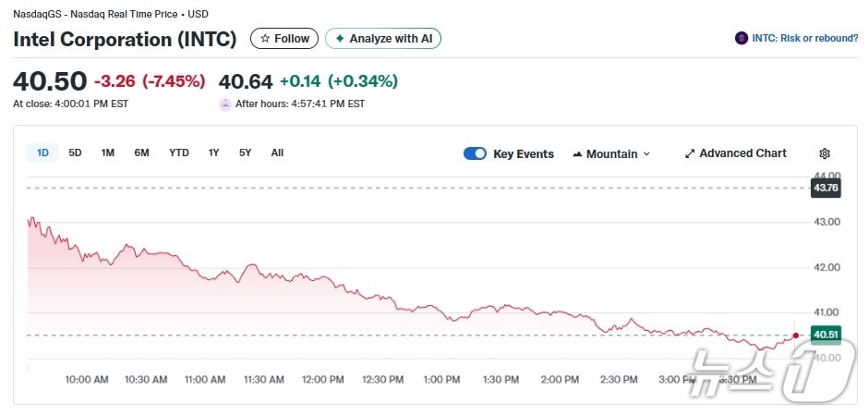Click the Follow star icon

click(x=265, y=39)
